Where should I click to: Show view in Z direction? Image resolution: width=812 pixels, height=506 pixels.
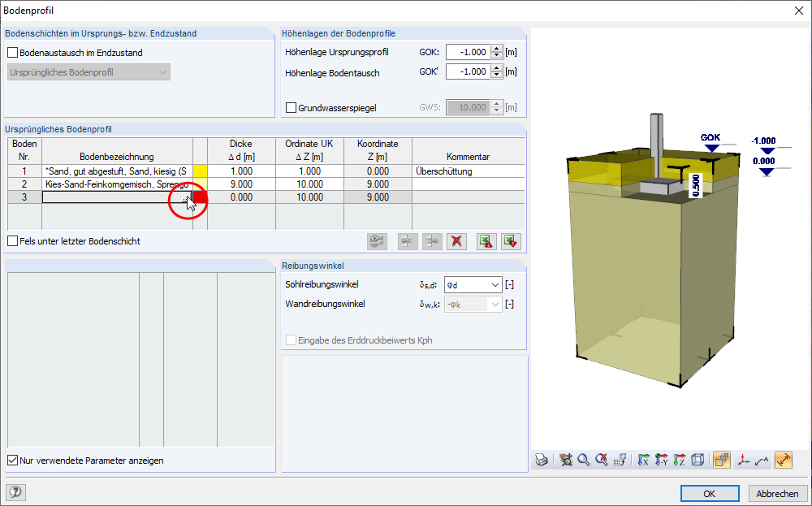pos(680,460)
